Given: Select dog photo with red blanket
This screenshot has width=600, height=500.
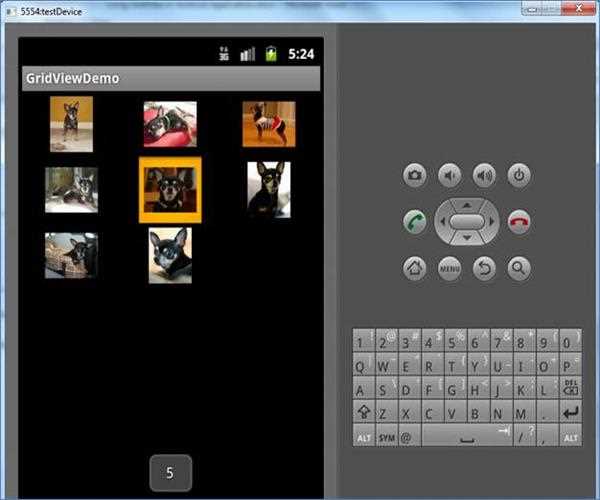Looking at the screenshot, I should [170, 124].
